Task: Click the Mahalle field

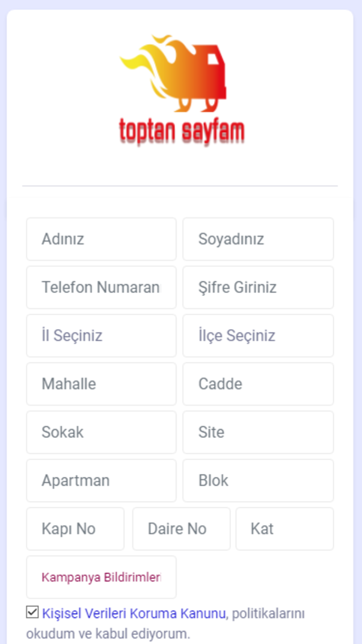Action: 101,384
